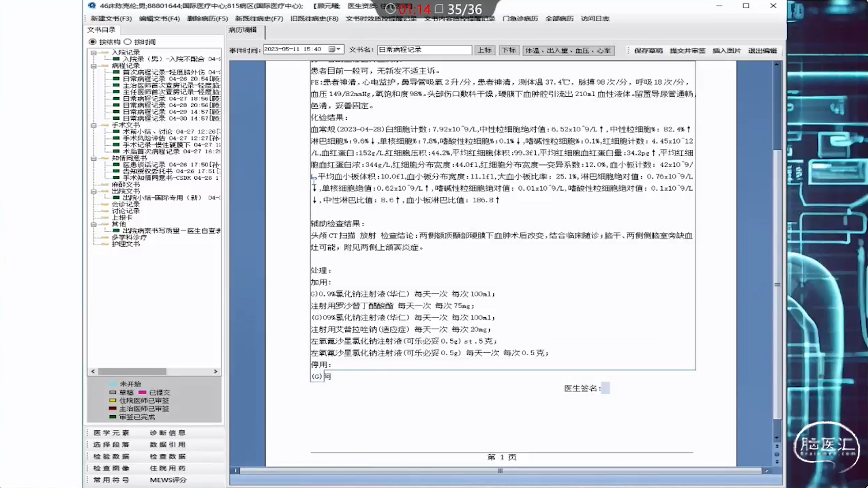Click green status icon for 医患谈话记录
Screen dimensions: 868x488
[x=116, y=164]
